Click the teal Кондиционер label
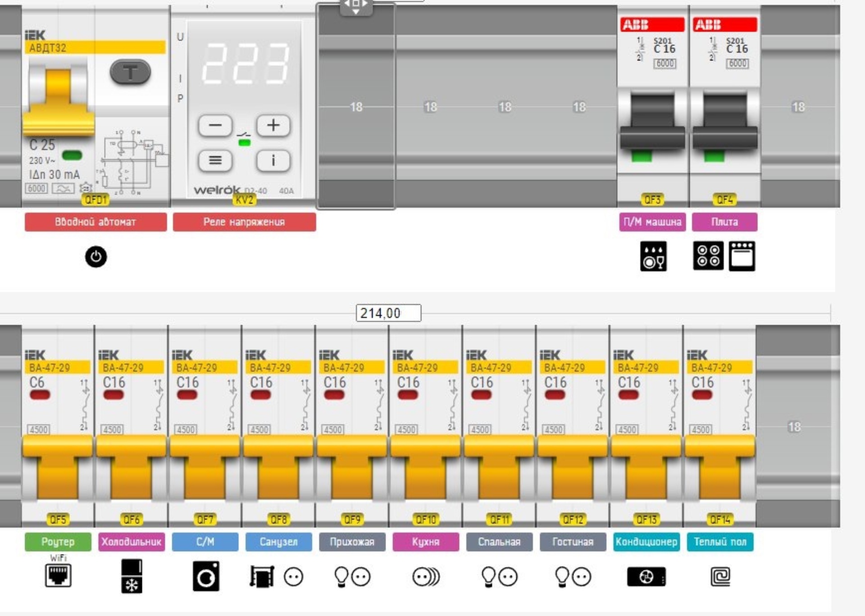The height and width of the screenshot is (616, 865). [x=646, y=542]
